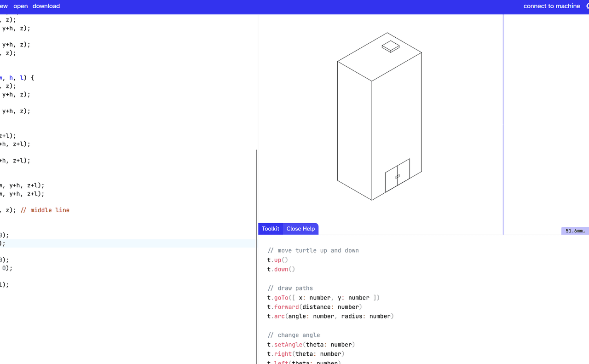The height and width of the screenshot is (364, 589).
Task: Click the 51.6mm coordinate readout
Action: 575,231
